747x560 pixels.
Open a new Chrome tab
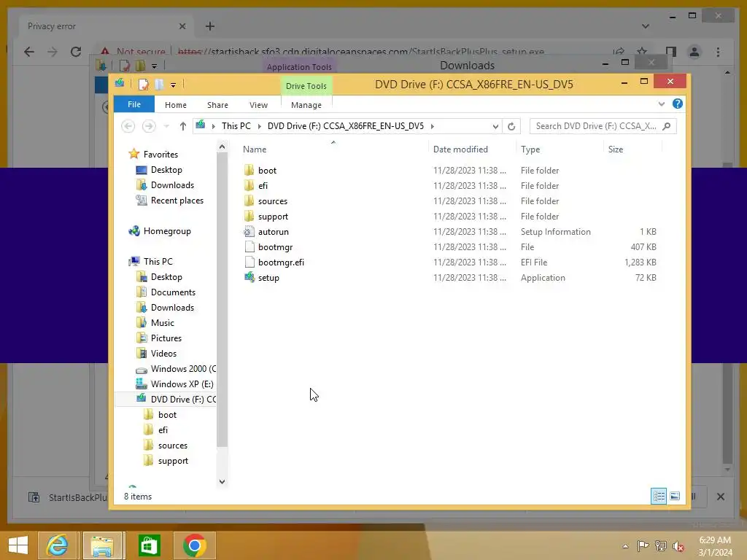pos(210,26)
